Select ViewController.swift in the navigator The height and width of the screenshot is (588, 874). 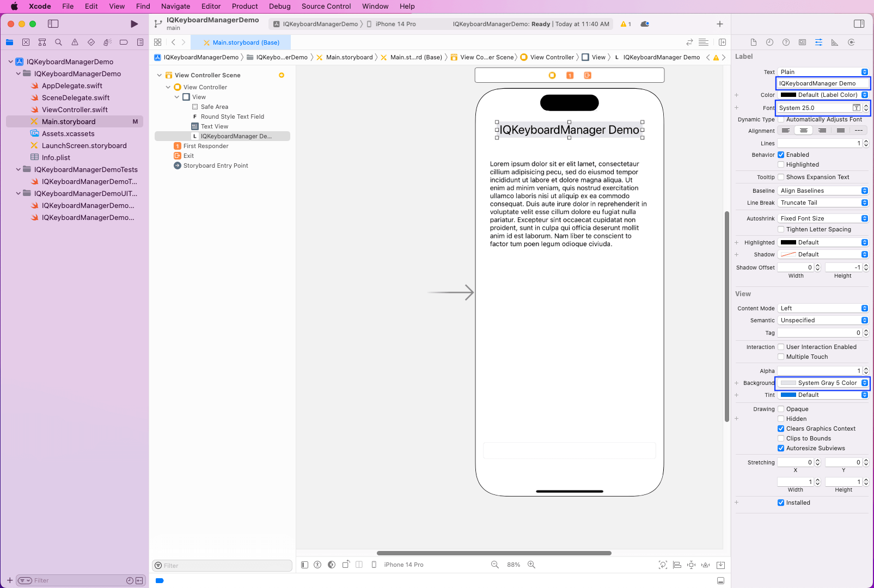75,109
